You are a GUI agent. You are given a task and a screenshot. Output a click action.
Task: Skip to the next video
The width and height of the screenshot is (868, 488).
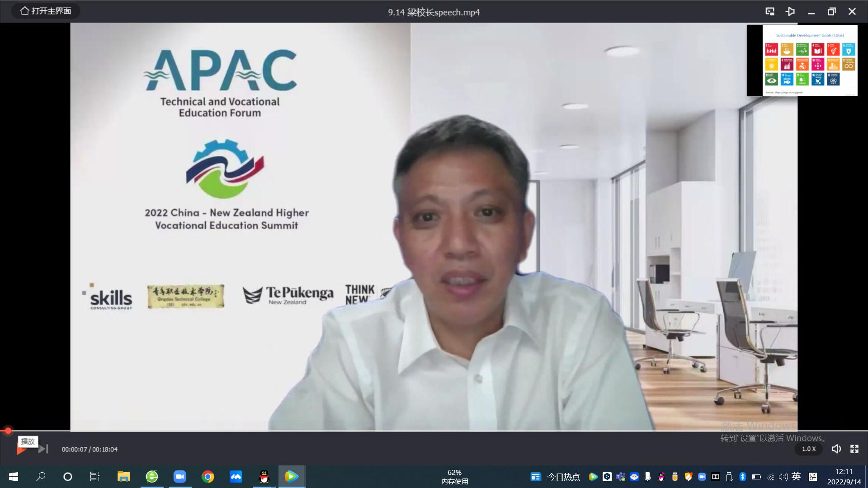pos(43,449)
